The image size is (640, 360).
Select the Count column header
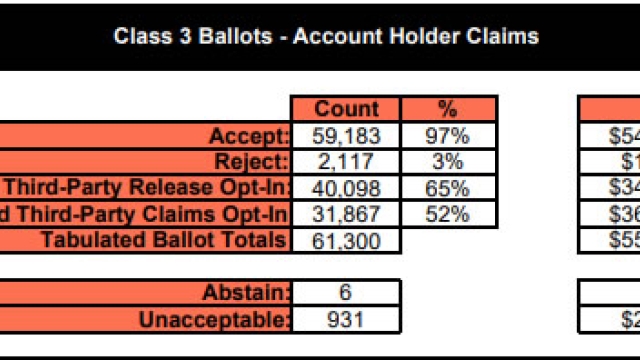pos(346,109)
